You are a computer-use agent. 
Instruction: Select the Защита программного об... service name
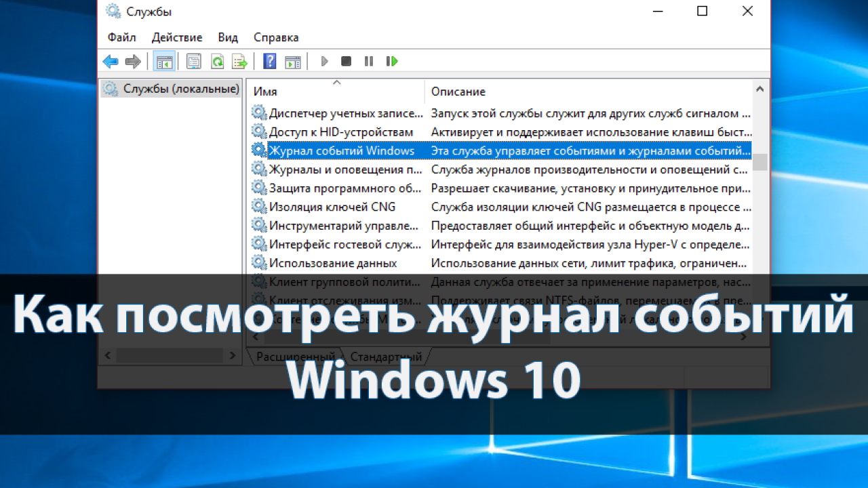346,188
